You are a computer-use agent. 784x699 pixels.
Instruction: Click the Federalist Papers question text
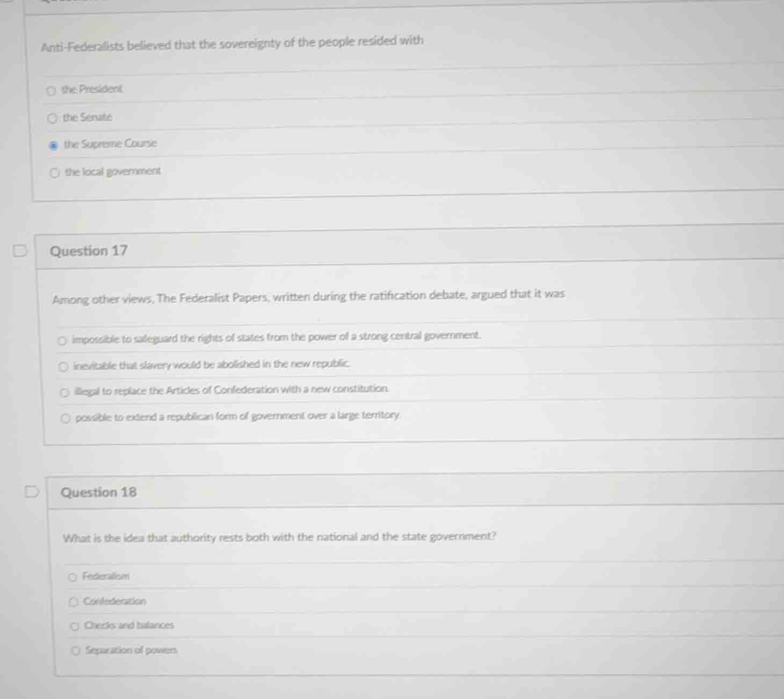308,296
